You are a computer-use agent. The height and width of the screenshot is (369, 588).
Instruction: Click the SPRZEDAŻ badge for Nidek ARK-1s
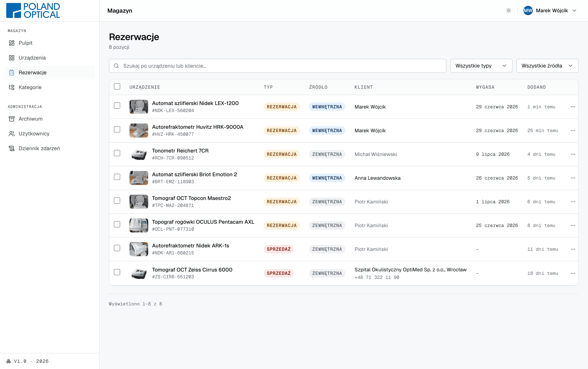pos(278,249)
